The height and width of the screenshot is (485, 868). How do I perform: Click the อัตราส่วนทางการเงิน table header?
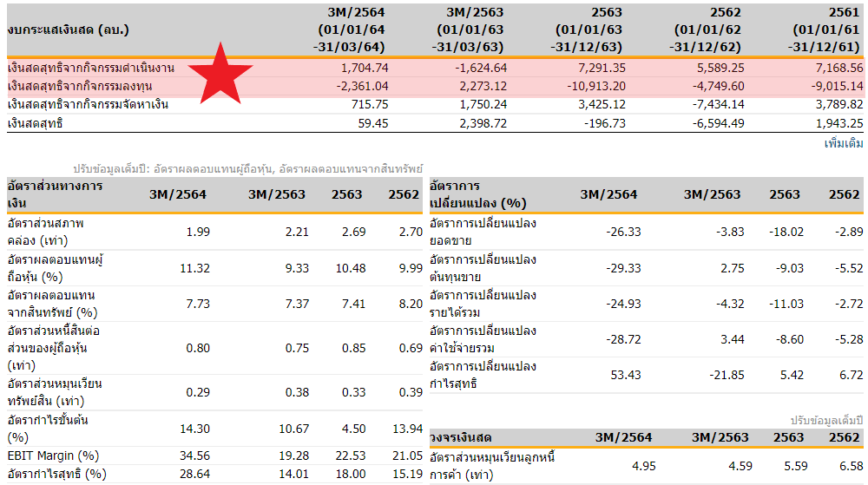(56, 194)
